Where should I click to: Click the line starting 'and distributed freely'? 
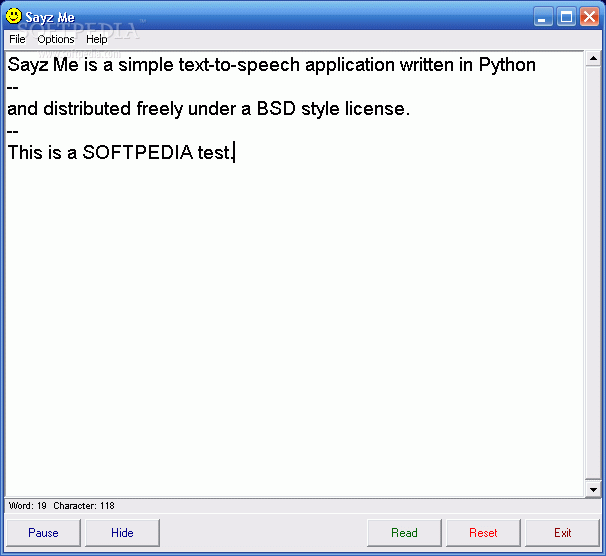point(208,109)
